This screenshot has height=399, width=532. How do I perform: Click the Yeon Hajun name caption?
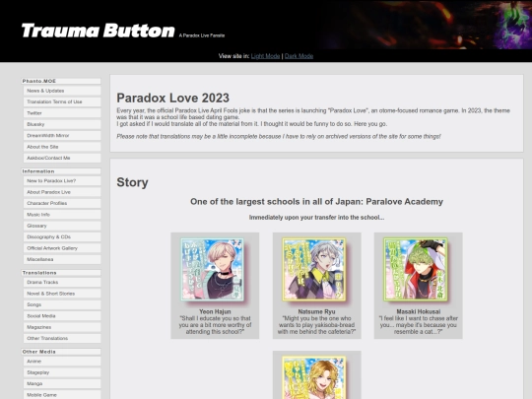click(215, 311)
